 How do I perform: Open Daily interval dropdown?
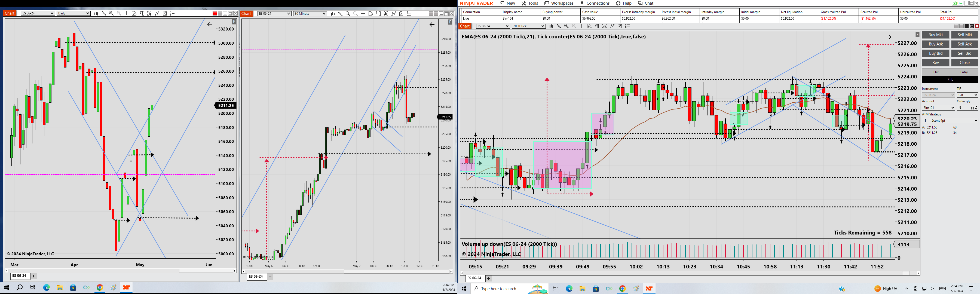pyautogui.click(x=73, y=13)
